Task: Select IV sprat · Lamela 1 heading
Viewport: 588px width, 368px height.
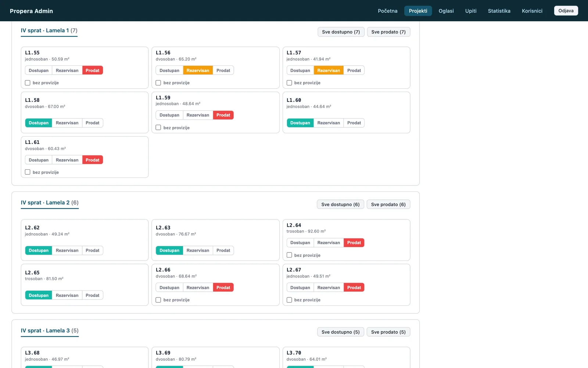Action: pos(49,31)
